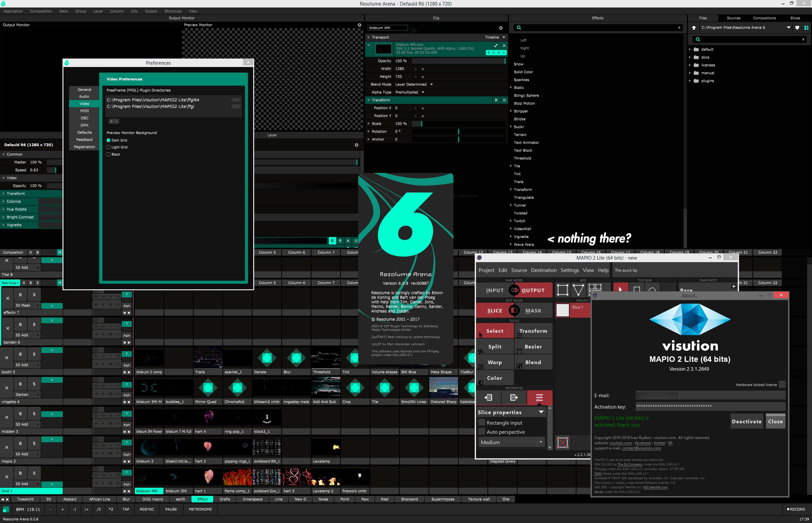Add a quad slice in MAPIO

(562, 290)
